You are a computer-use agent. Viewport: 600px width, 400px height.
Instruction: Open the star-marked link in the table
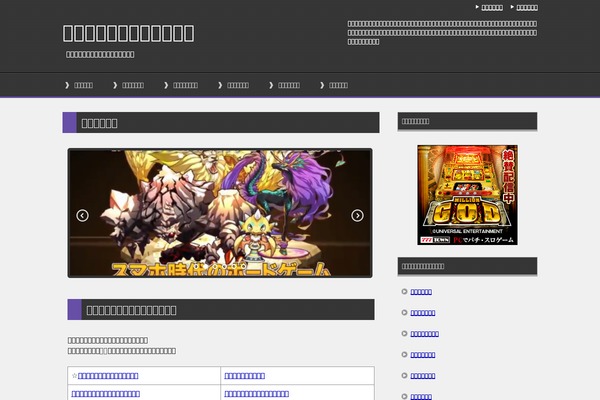[108, 376]
